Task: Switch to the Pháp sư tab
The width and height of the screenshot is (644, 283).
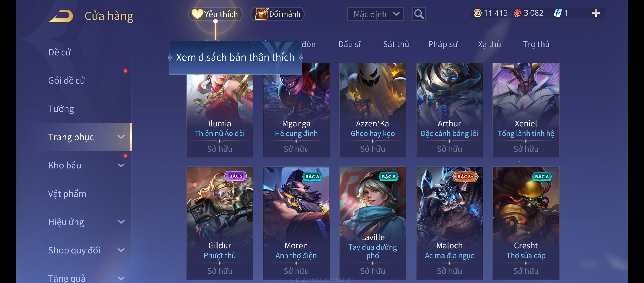Action: pyautogui.click(x=443, y=44)
